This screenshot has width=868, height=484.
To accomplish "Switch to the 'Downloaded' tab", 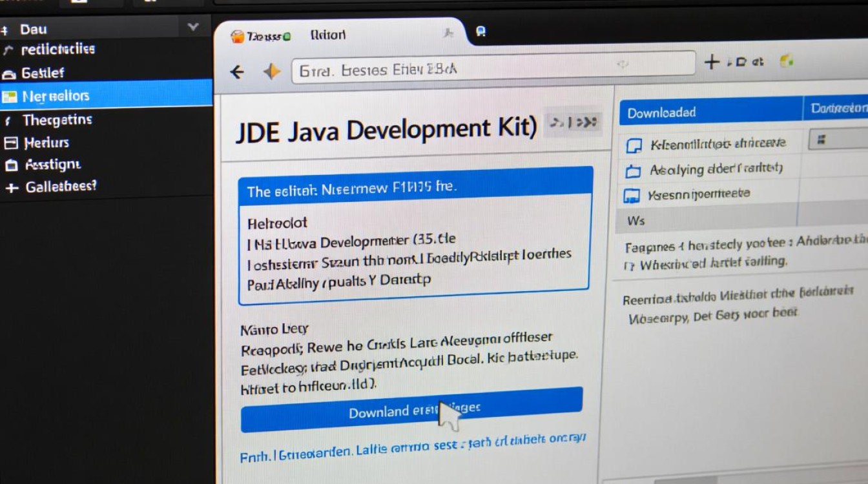I will click(x=661, y=112).
